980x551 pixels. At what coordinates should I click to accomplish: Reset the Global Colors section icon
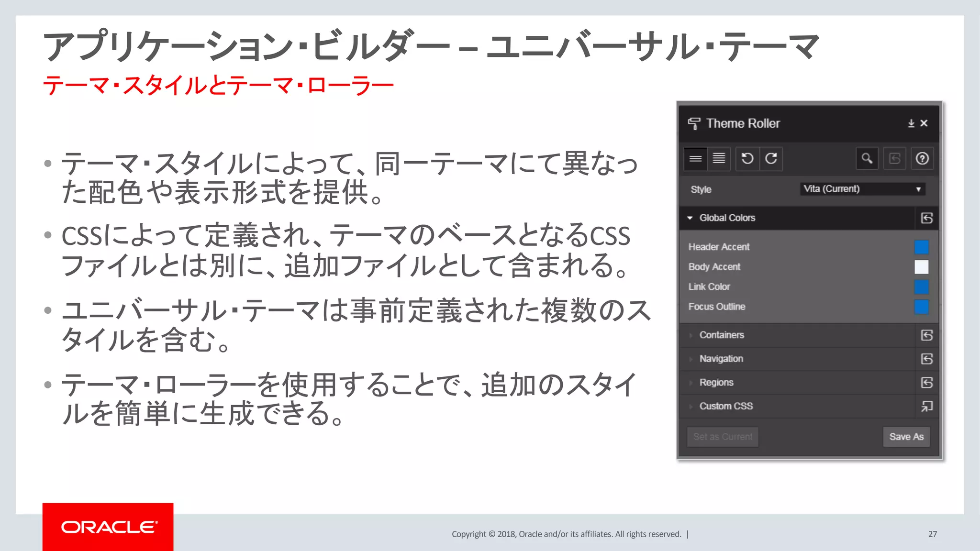(x=927, y=218)
